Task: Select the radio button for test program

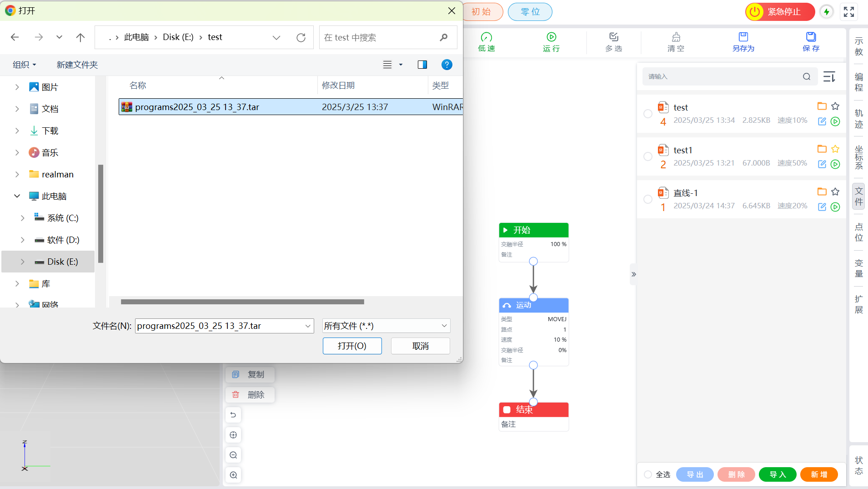Action: pyautogui.click(x=648, y=114)
